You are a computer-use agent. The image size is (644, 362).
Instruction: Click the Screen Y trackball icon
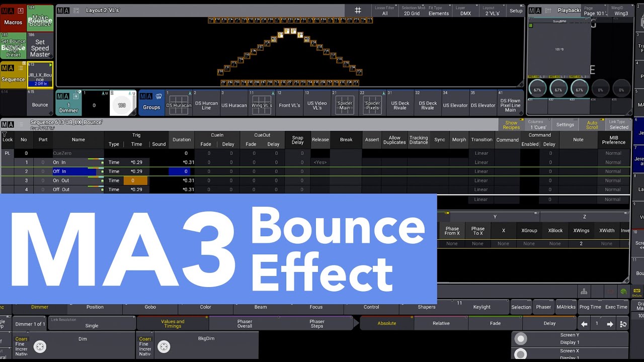[521, 339]
